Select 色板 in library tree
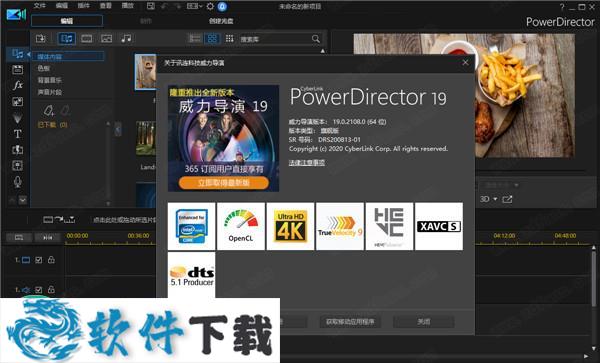Image resolution: width=600 pixels, height=363 pixels. [44, 68]
